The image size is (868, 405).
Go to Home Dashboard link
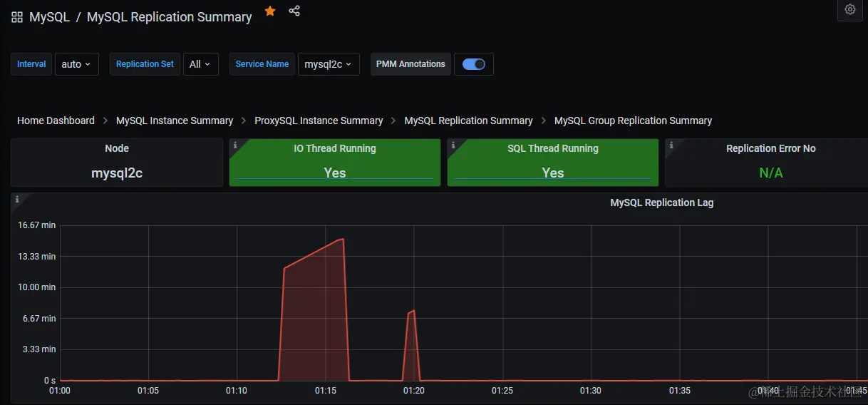(x=56, y=121)
